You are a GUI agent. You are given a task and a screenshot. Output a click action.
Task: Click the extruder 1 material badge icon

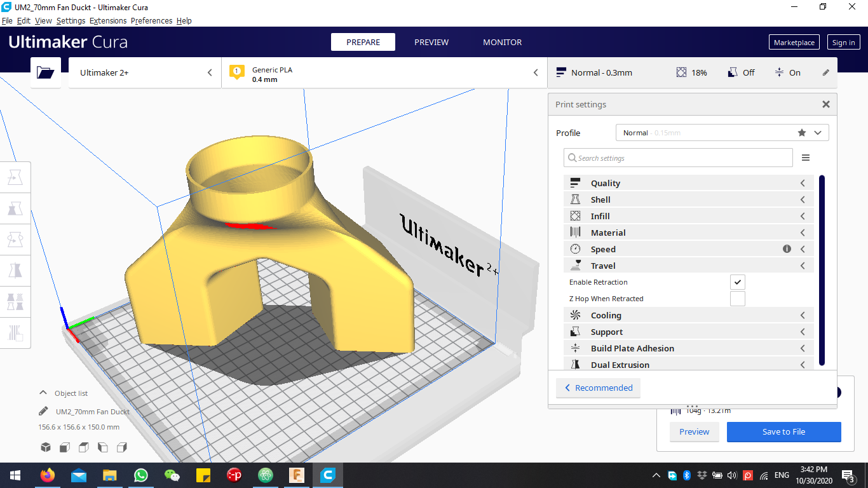[x=237, y=72]
